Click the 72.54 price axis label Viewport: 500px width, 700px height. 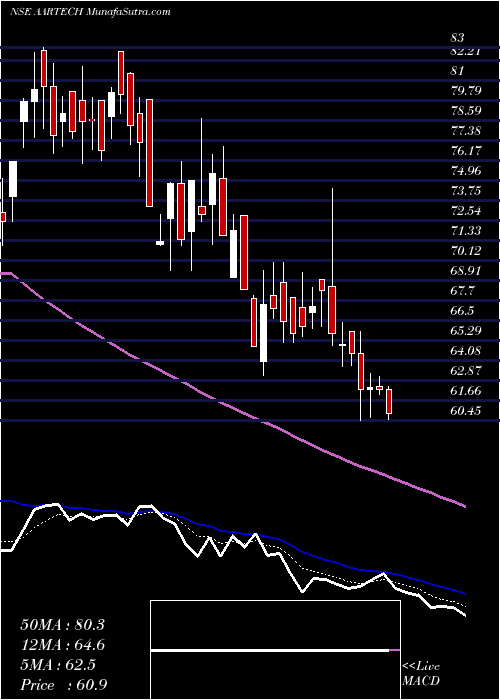[x=465, y=211]
